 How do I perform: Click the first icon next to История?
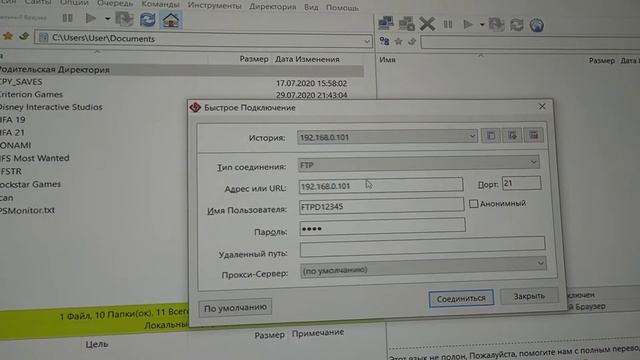491,136
